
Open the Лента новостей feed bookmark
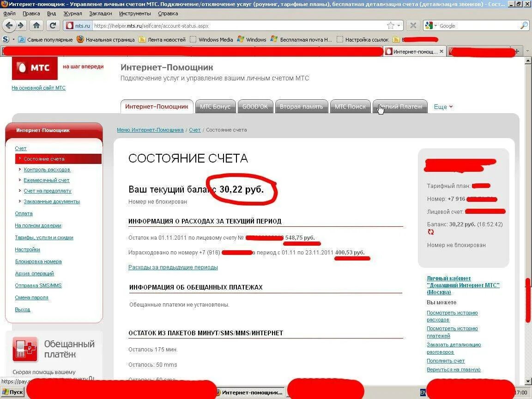pos(163,39)
